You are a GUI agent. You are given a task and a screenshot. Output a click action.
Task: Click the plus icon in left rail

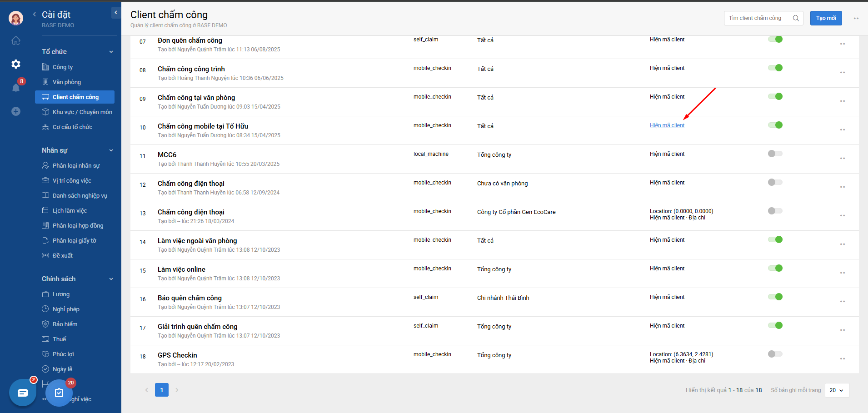(16, 111)
